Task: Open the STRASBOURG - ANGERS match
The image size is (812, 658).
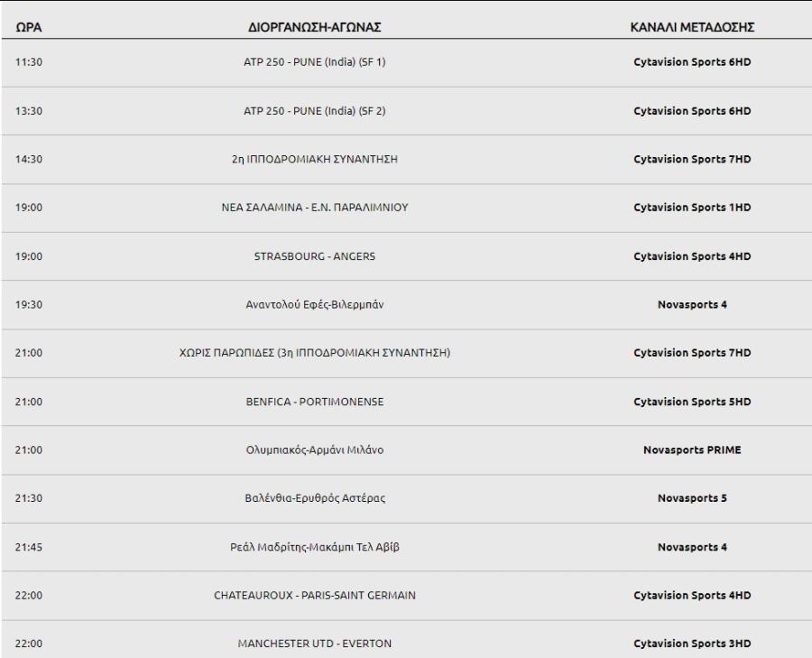Action: (x=314, y=256)
